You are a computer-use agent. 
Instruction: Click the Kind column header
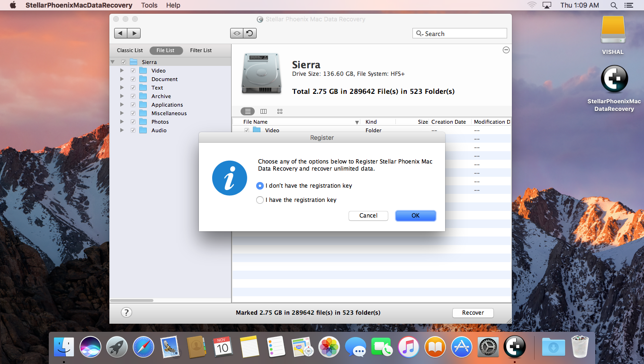[379, 122]
